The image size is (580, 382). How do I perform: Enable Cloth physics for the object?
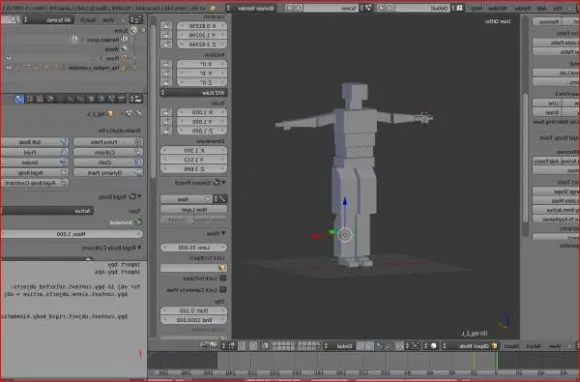point(108,162)
